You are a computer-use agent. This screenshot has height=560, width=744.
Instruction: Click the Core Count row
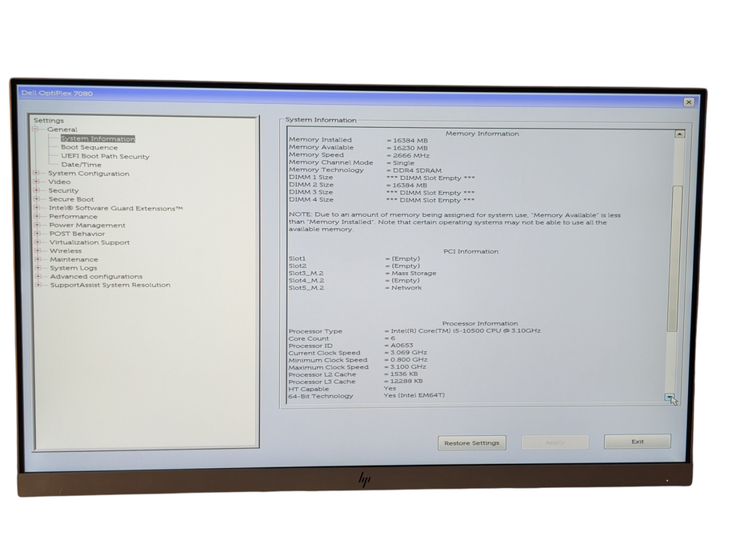tap(342, 338)
